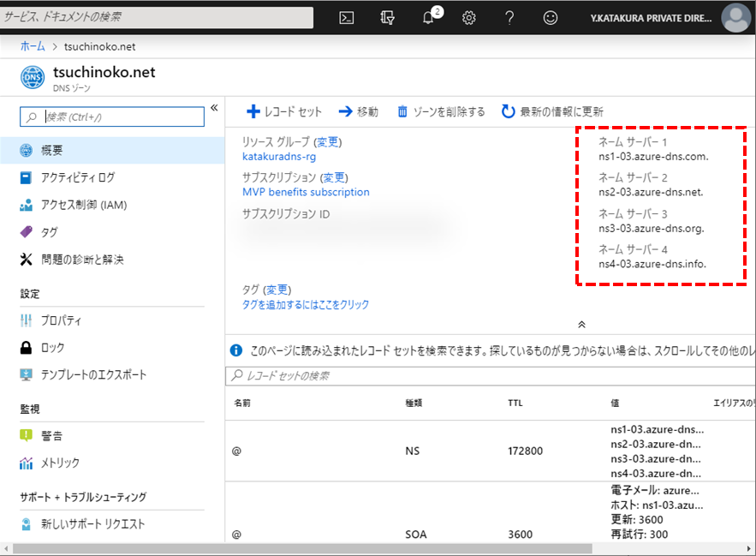Click name server ns4-03.azure-dns.info.
This screenshot has width=756, height=556.
coord(652,264)
